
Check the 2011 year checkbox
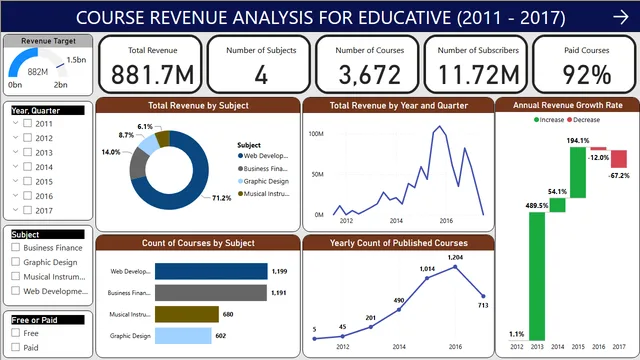point(27,123)
